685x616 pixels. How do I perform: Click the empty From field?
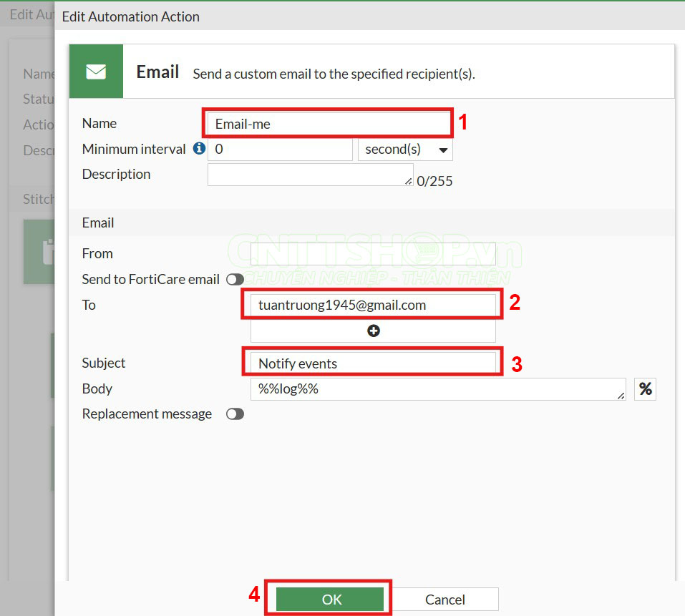373,254
